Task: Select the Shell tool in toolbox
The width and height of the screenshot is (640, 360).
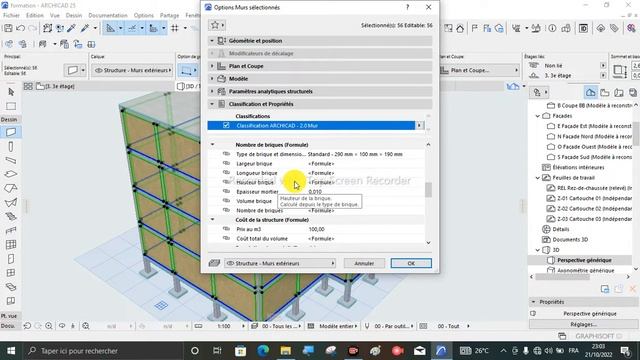Action: point(11,202)
